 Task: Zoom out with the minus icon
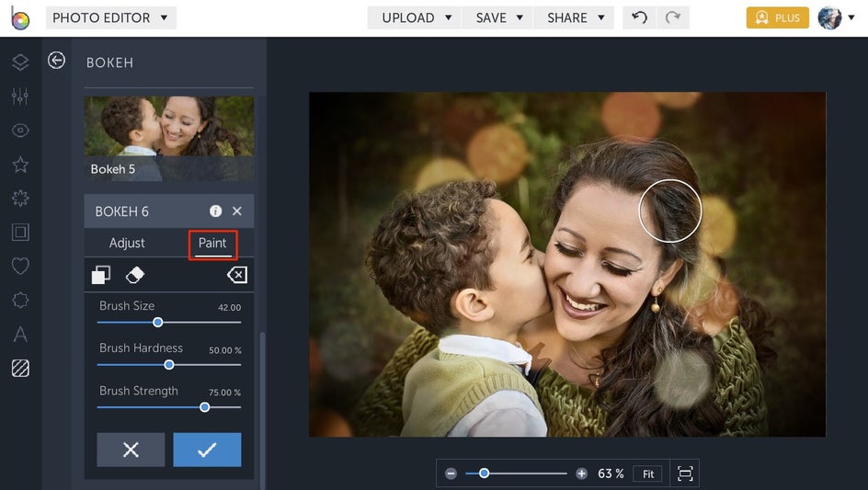451,473
